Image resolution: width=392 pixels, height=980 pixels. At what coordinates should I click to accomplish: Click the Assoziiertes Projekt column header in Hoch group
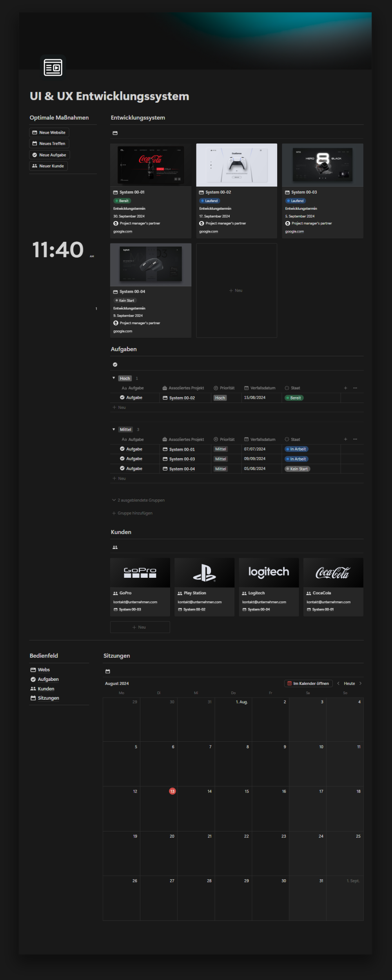pos(183,388)
